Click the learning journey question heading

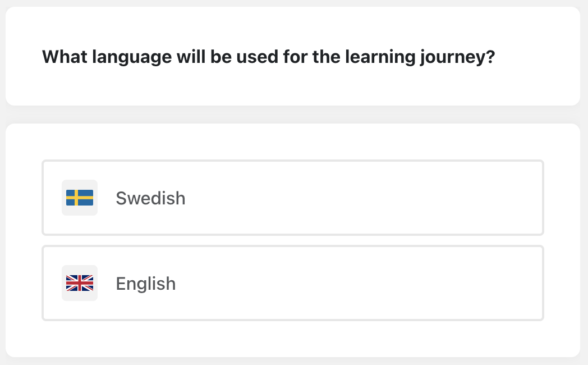click(268, 57)
